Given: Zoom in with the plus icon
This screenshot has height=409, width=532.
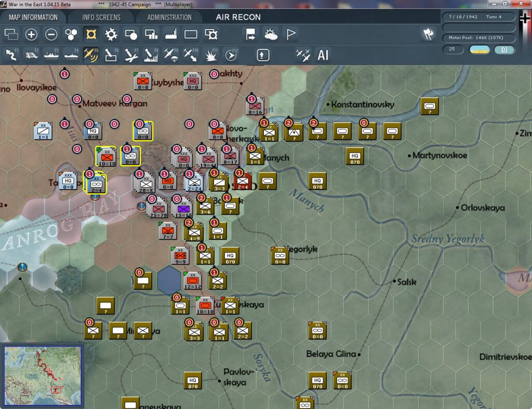Looking at the screenshot, I should (x=31, y=34).
